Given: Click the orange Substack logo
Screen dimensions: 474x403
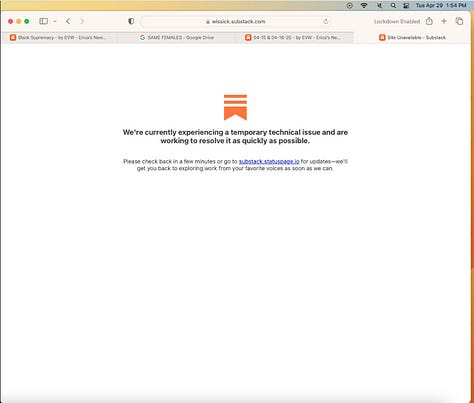Looking at the screenshot, I should pyautogui.click(x=235, y=107).
